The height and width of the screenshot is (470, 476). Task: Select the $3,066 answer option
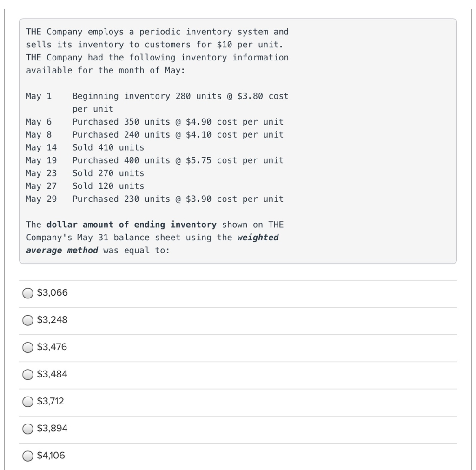[x=27, y=293]
